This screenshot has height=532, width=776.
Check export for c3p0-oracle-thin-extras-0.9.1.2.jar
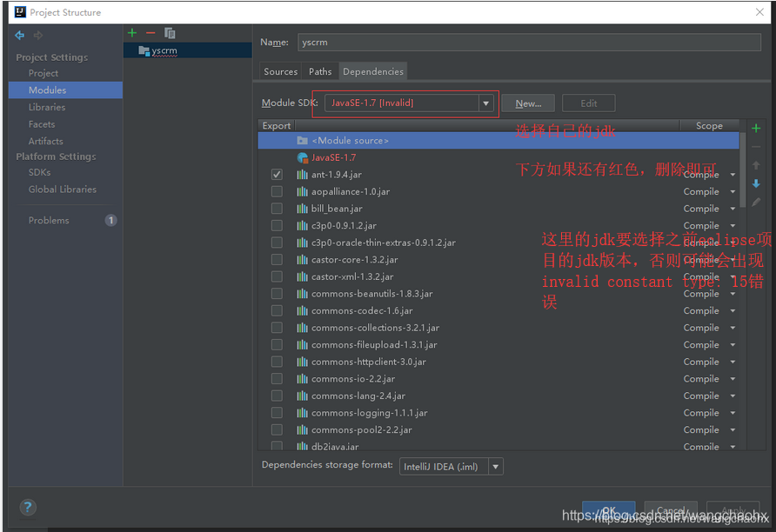(277, 243)
